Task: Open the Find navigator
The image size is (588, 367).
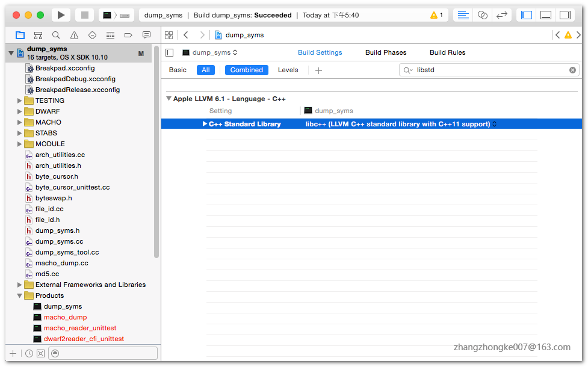Action: pos(56,35)
